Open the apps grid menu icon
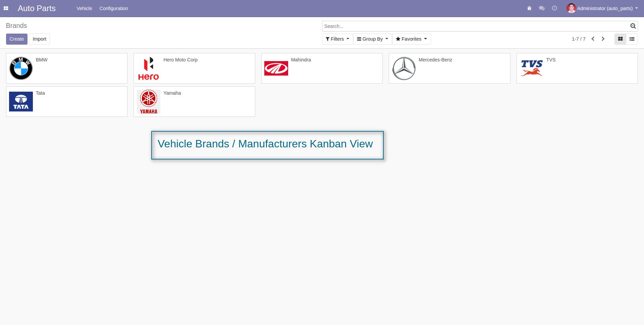Screen dimensions: 644x325 point(6,8)
